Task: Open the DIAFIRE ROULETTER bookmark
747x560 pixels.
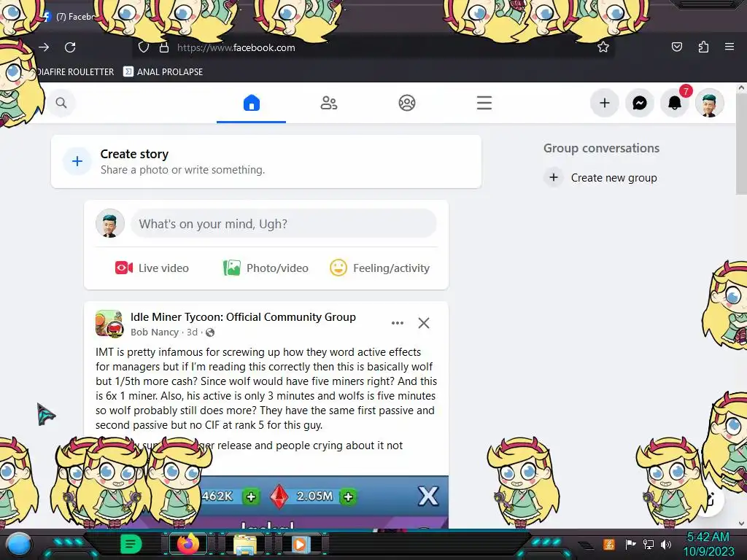Action: click(x=75, y=72)
